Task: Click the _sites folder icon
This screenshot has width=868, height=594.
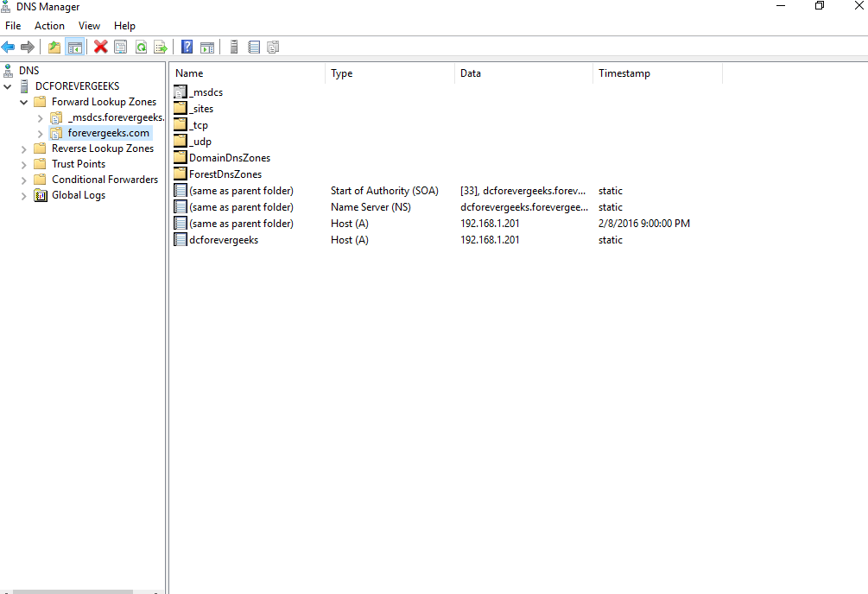Action: point(181,108)
